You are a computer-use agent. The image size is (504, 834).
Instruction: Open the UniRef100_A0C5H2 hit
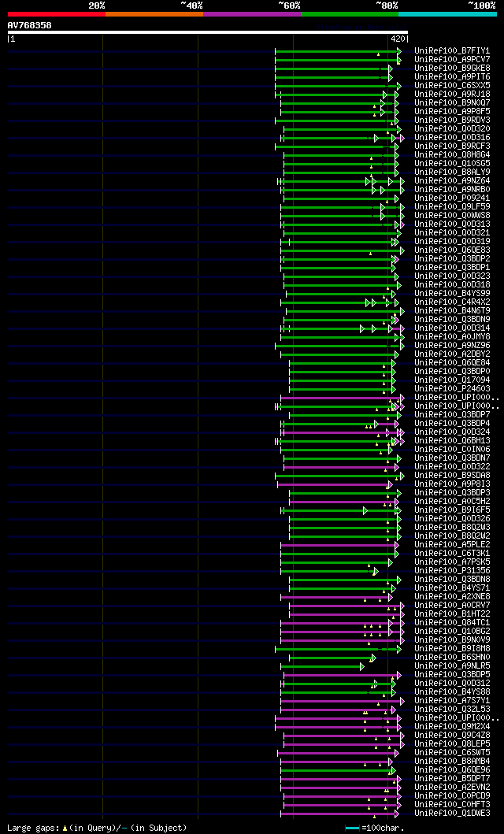point(452,502)
